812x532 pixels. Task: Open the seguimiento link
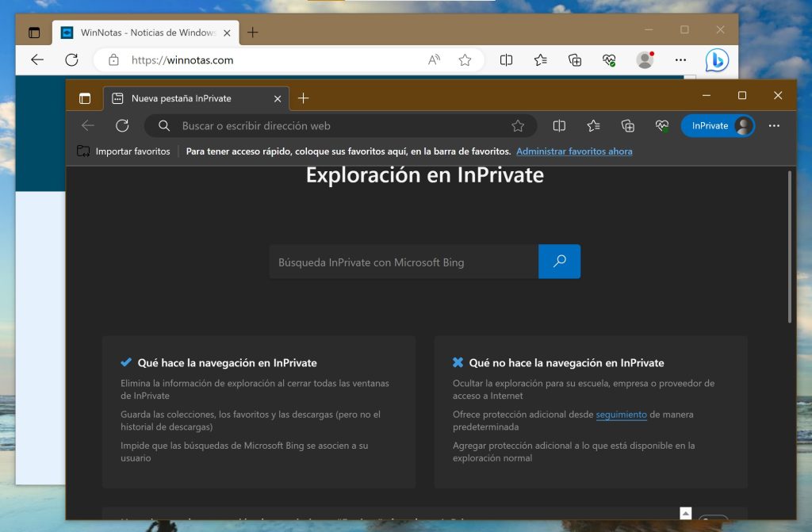click(x=621, y=414)
